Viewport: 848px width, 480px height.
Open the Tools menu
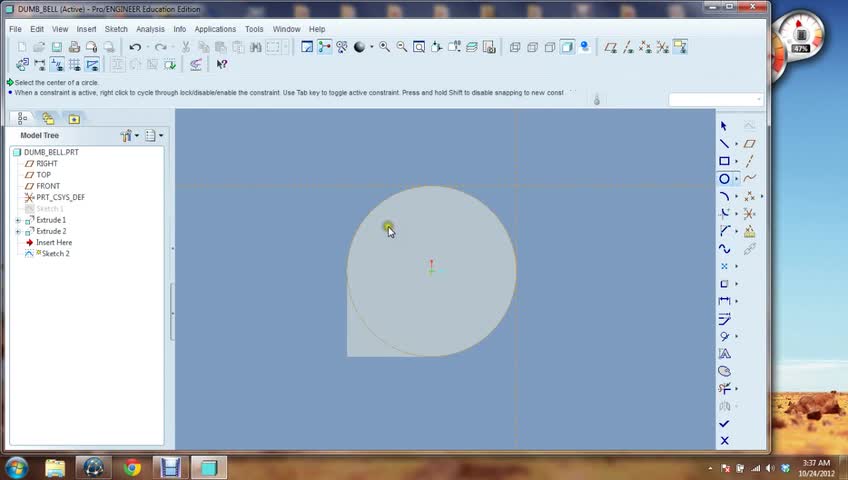pyautogui.click(x=254, y=29)
